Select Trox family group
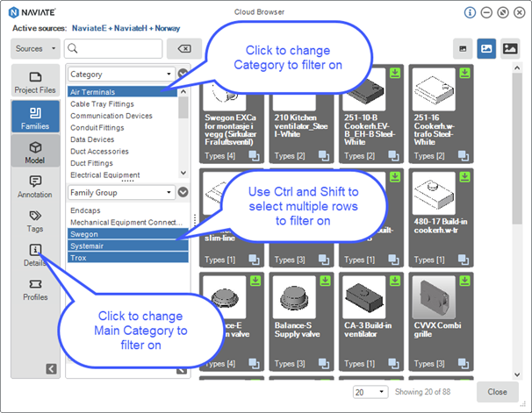The image size is (532, 413). click(x=128, y=258)
